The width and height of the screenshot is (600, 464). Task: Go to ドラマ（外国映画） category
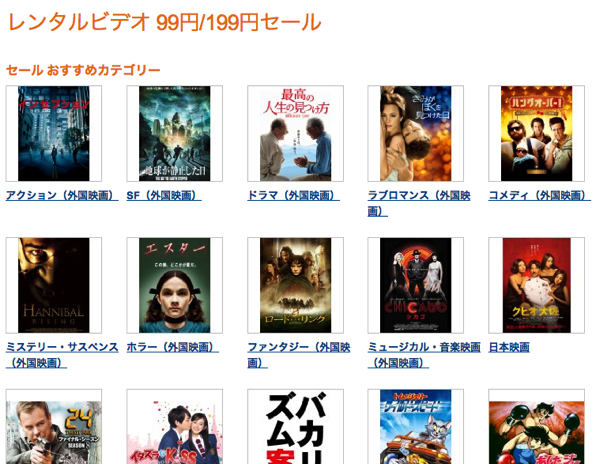point(293,195)
